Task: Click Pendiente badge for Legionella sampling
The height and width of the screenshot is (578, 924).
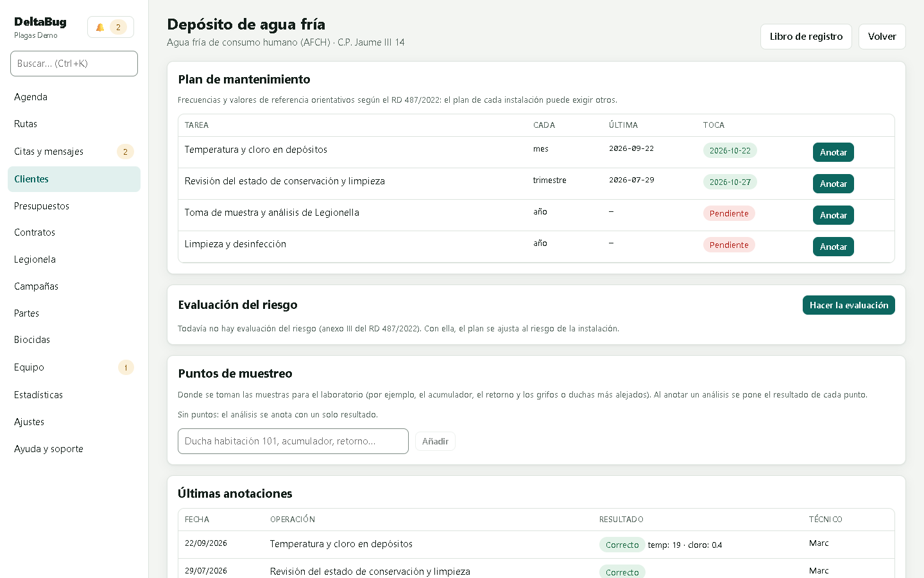Action: 729,213
